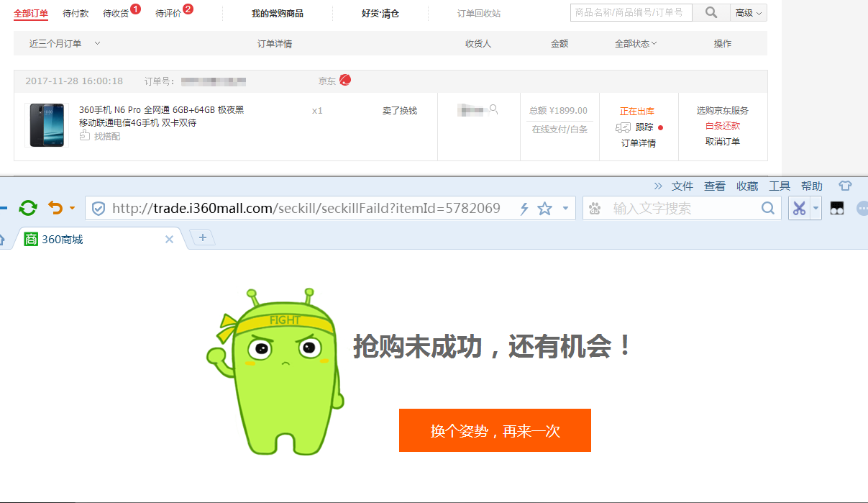
Task: Switch to 待付款 tab
Action: point(76,13)
